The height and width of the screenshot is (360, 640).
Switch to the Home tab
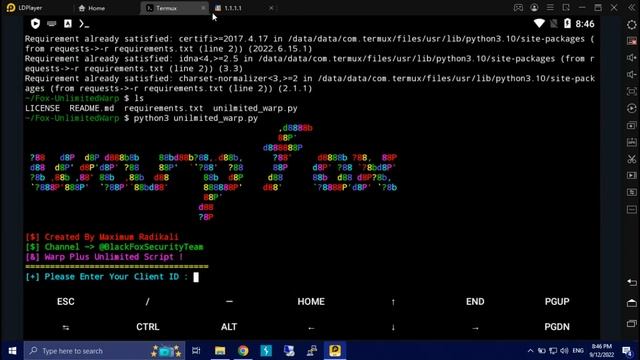pos(91,8)
